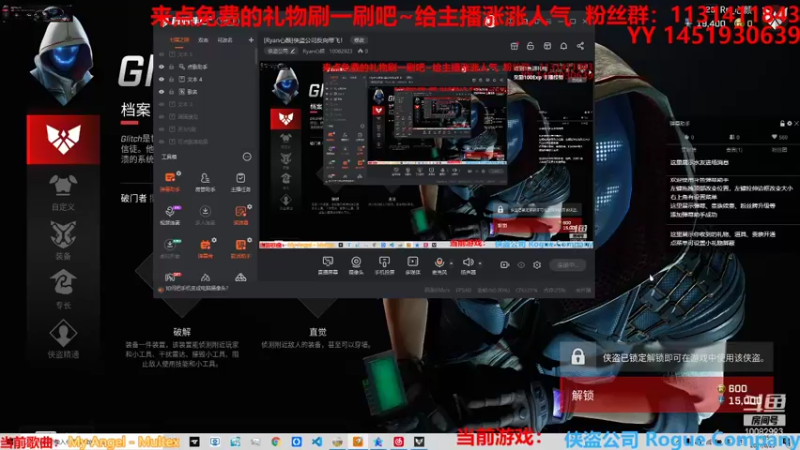800x450 pixels.
Task: Toggle visibility eye of magnifier-icon layer row
Action: pos(162,67)
